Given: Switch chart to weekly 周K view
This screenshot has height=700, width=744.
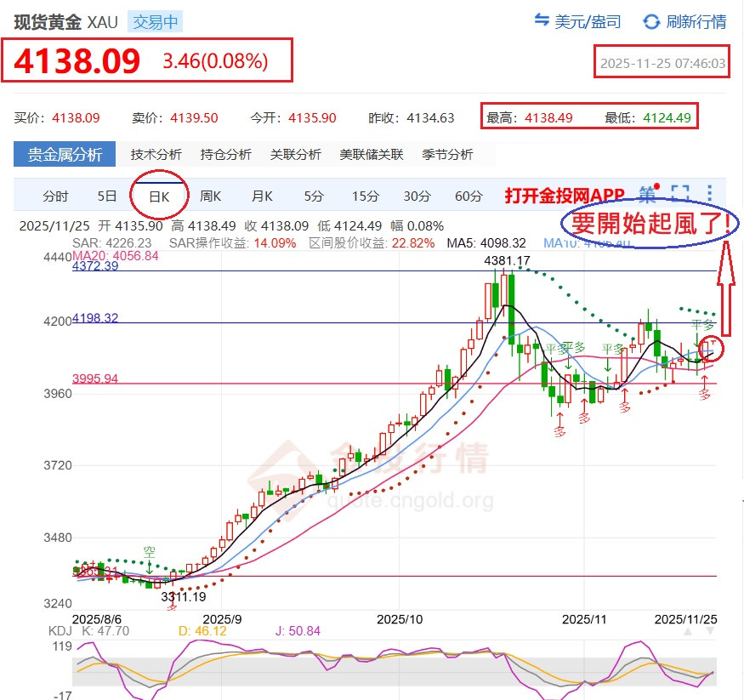Looking at the screenshot, I should pos(210,195).
